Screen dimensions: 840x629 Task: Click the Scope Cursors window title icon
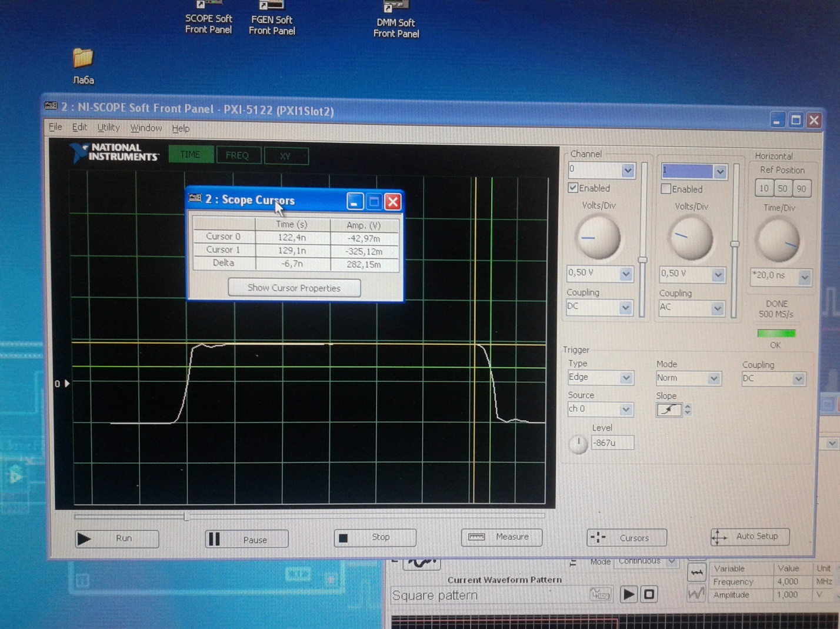click(195, 198)
